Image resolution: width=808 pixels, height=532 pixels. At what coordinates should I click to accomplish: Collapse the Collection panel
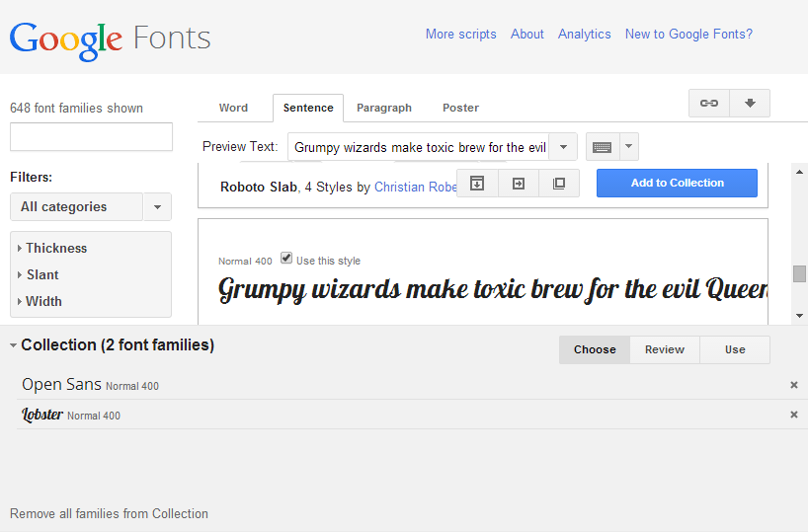13,345
